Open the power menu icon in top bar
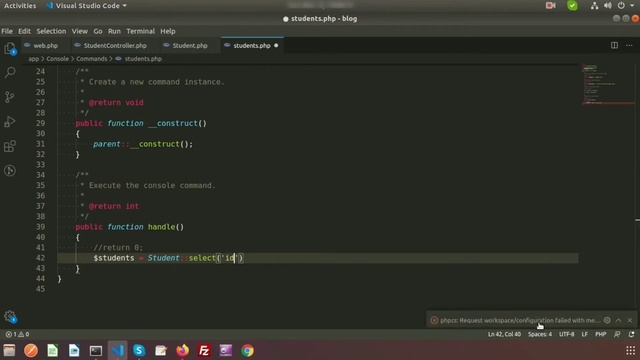Image resolution: width=640 pixels, height=360 pixels. pos(621,5)
